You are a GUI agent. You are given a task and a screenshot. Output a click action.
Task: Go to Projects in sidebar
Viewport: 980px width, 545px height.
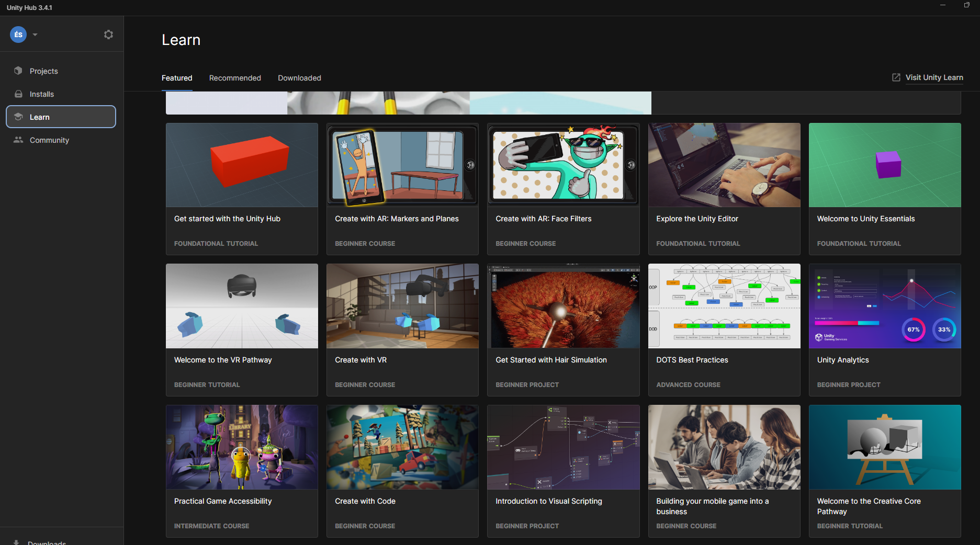coord(61,71)
